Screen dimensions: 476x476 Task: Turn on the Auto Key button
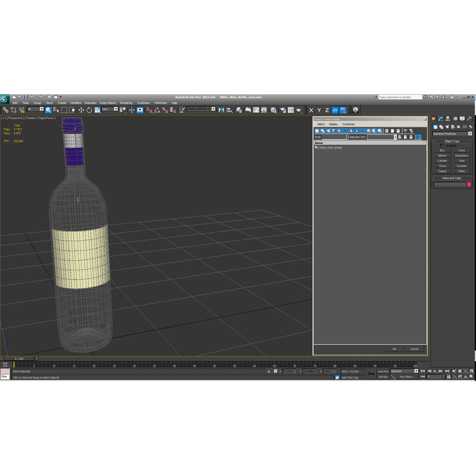383,371
